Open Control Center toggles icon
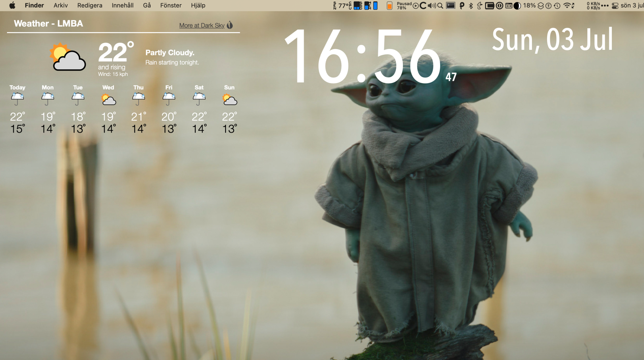This screenshot has height=360, width=644. [x=615, y=5]
